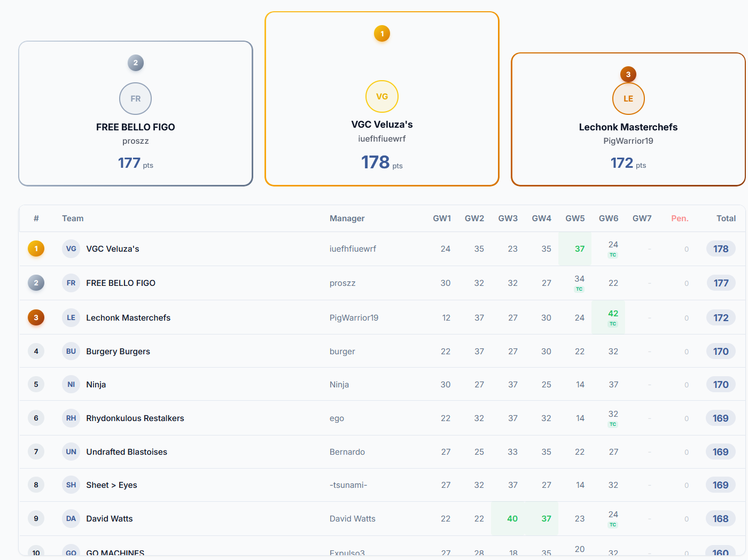748x560 pixels.
Task: Click the FR avatar in the second-place podium card
Action: click(x=135, y=99)
